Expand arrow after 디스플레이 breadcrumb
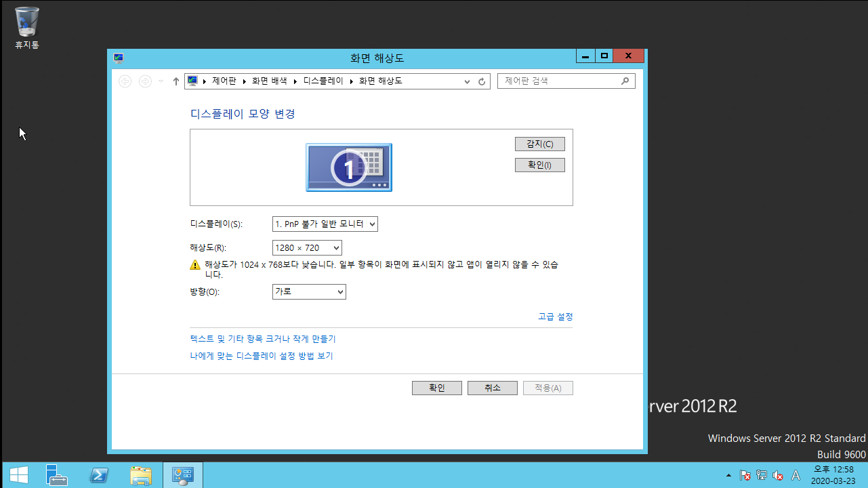868x488 pixels. 352,81
